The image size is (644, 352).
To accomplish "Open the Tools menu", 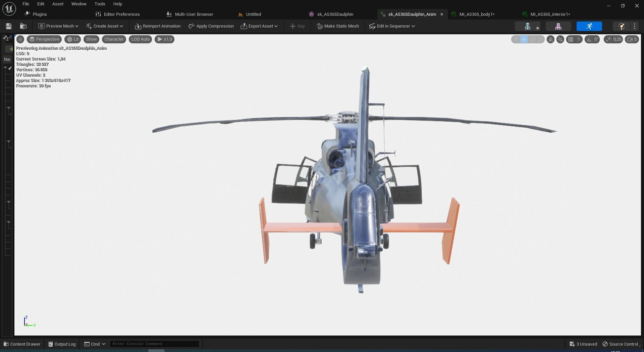I will pos(100,4).
